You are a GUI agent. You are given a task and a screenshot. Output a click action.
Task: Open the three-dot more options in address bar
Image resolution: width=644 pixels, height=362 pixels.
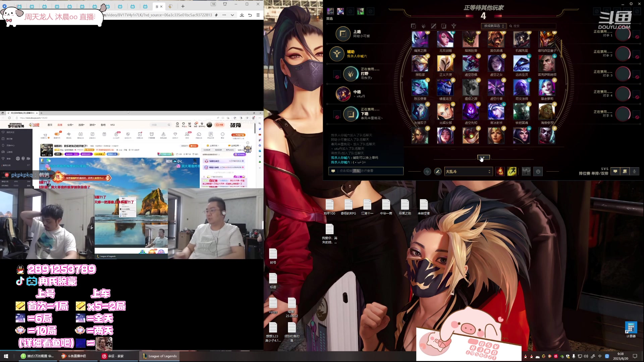click(x=224, y=15)
